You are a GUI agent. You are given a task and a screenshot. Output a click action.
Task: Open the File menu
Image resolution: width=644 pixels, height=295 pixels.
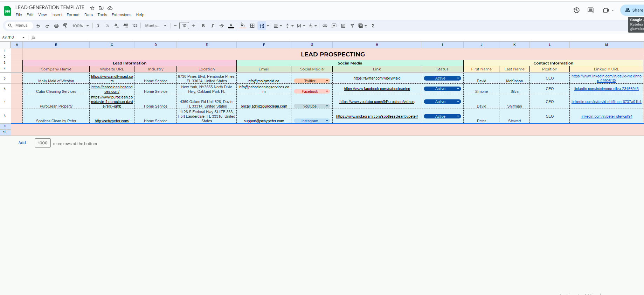pos(19,15)
